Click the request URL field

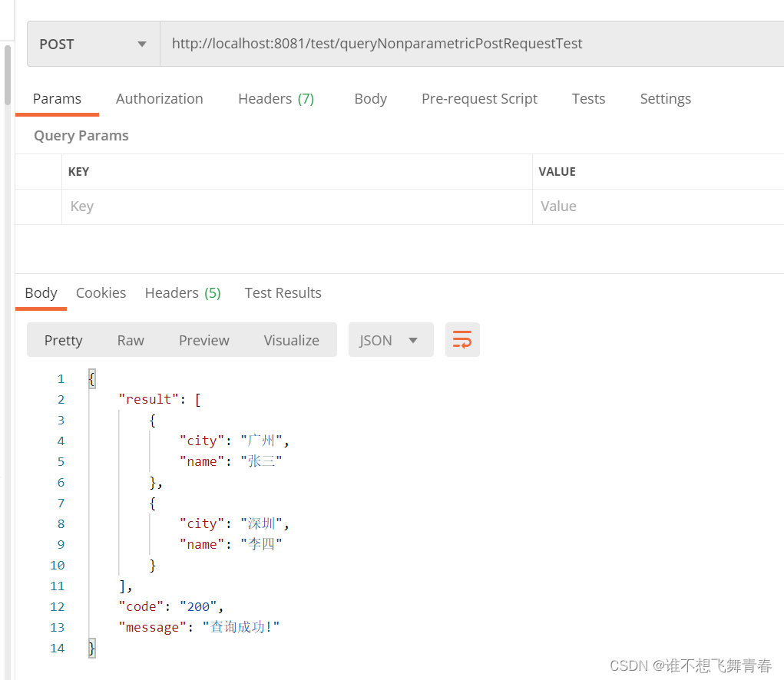472,44
